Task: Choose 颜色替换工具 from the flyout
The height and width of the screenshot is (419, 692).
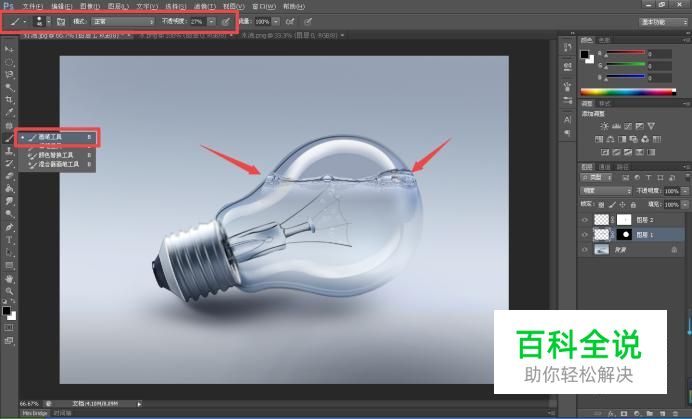Action: click(58, 155)
